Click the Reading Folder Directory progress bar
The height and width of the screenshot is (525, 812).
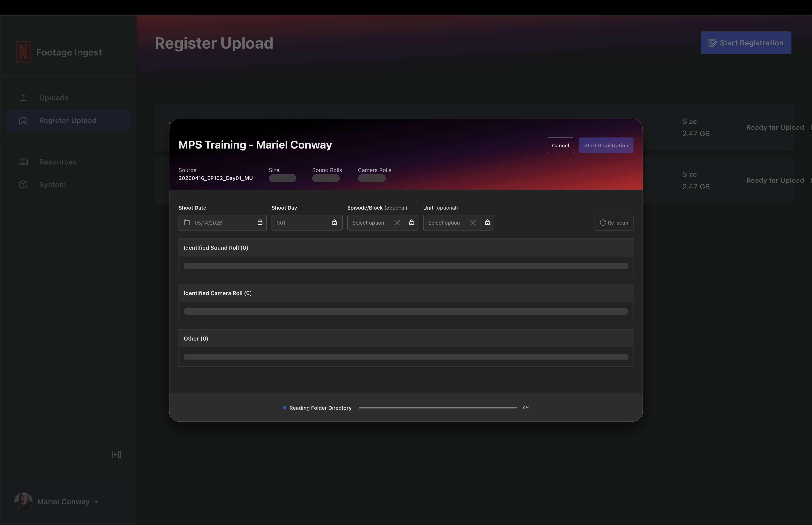[x=438, y=408]
